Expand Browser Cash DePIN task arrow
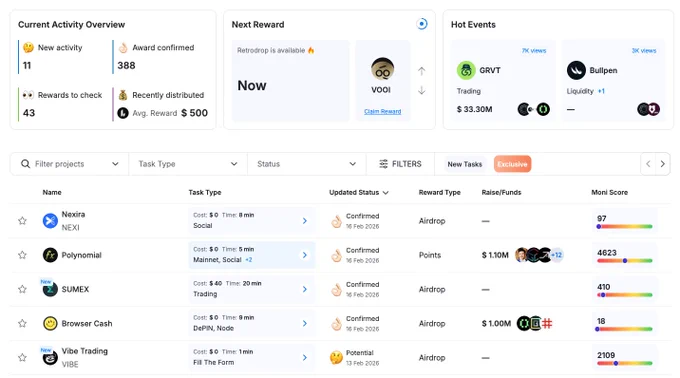Screen dimensions: 680x378 click(305, 323)
